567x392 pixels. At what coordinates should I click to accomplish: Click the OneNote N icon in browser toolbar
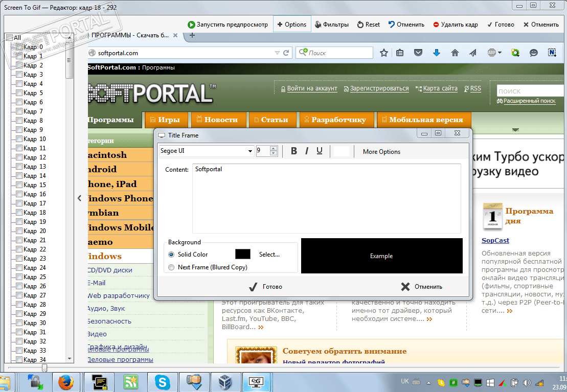(x=552, y=53)
